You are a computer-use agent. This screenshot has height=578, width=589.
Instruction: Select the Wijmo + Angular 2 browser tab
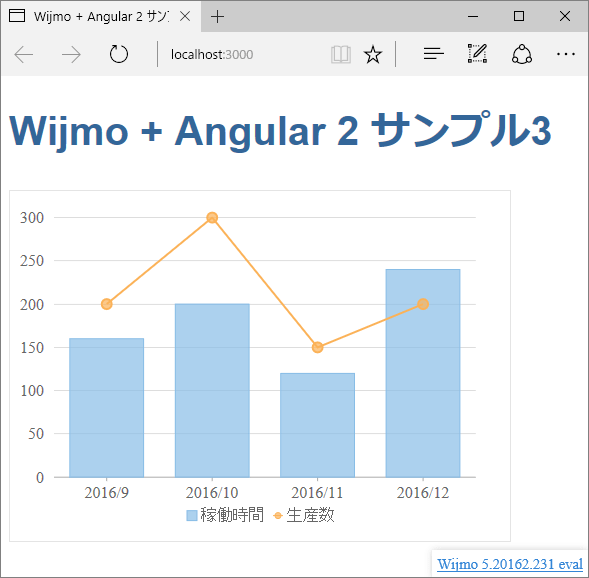[x=101, y=17]
